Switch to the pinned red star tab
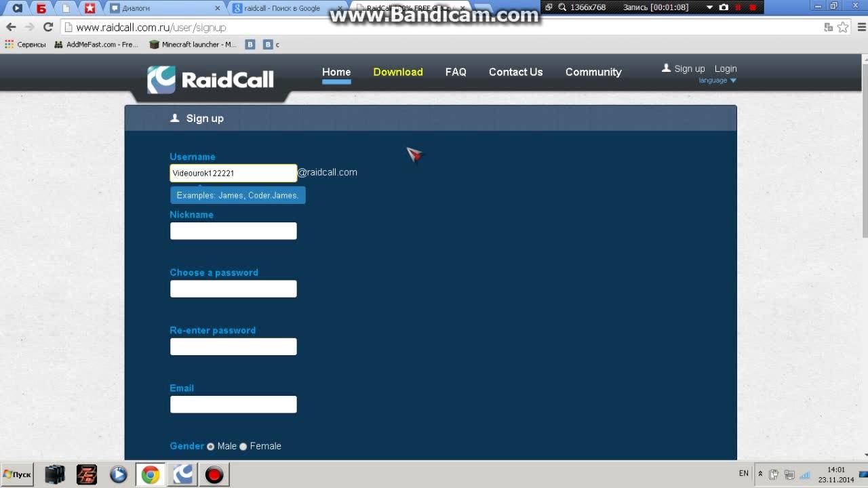This screenshot has width=868, height=488. [90, 8]
